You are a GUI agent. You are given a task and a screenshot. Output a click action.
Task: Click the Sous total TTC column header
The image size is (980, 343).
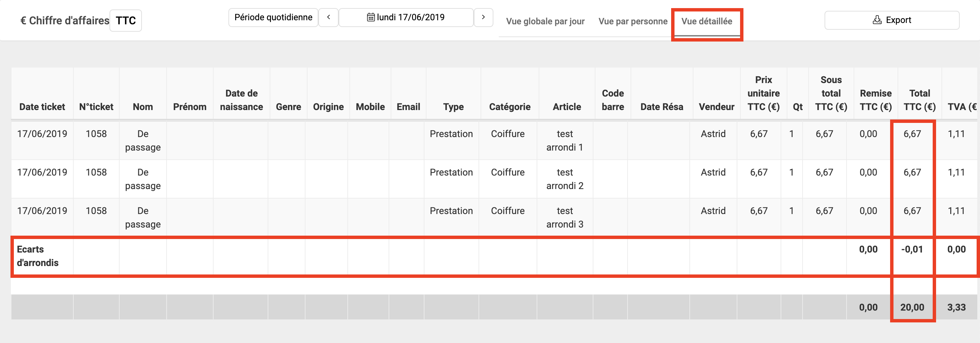pyautogui.click(x=831, y=93)
